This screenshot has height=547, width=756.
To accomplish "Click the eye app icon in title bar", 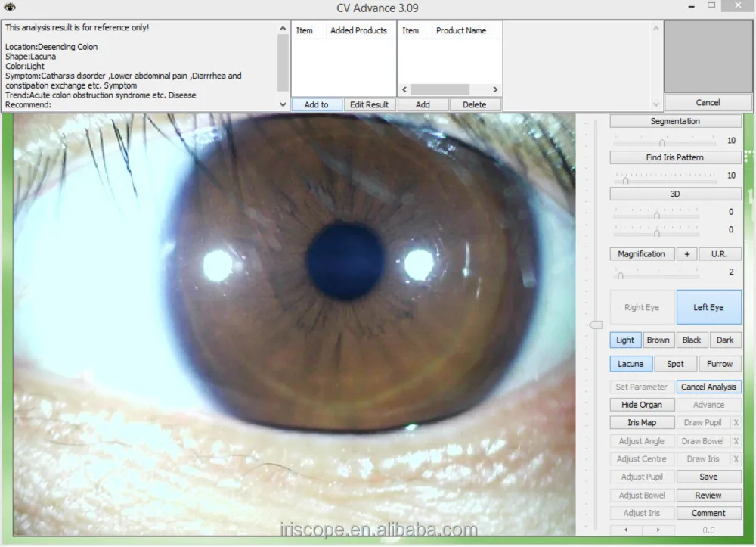I will pyautogui.click(x=10, y=8).
